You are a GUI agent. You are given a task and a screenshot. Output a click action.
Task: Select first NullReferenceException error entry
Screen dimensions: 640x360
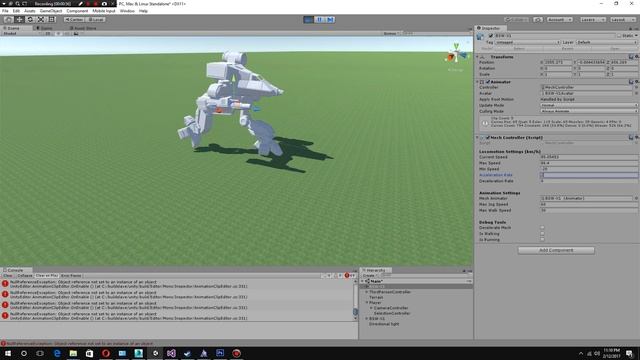(x=178, y=284)
